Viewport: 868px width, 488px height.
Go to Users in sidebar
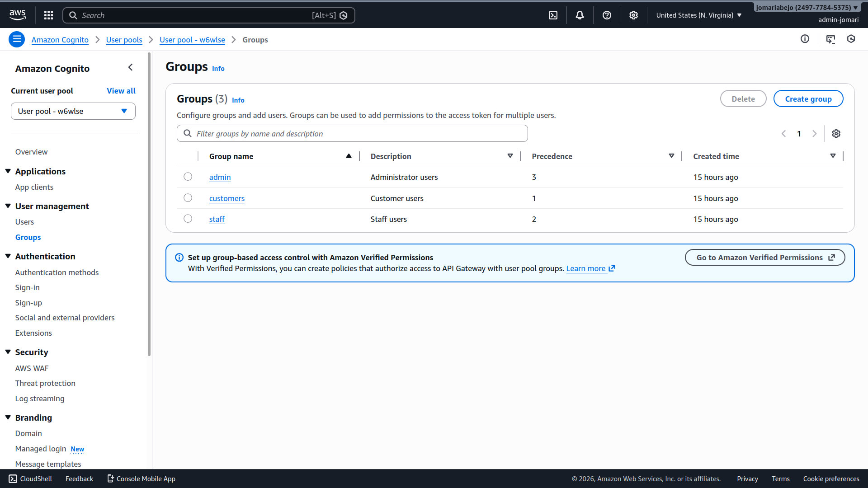coord(24,222)
